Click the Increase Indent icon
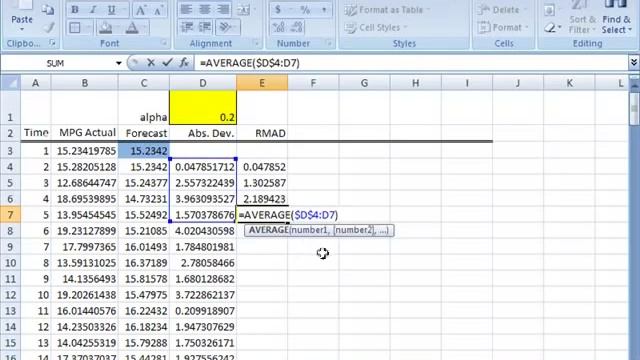This screenshot has width=640, height=360. [204, 27]
